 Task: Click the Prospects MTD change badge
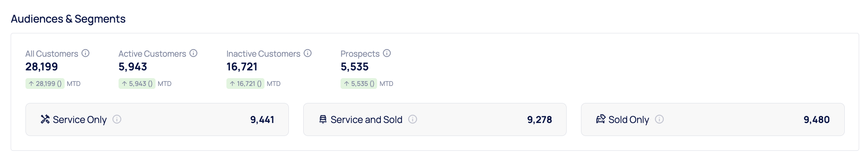pos(359,84)
